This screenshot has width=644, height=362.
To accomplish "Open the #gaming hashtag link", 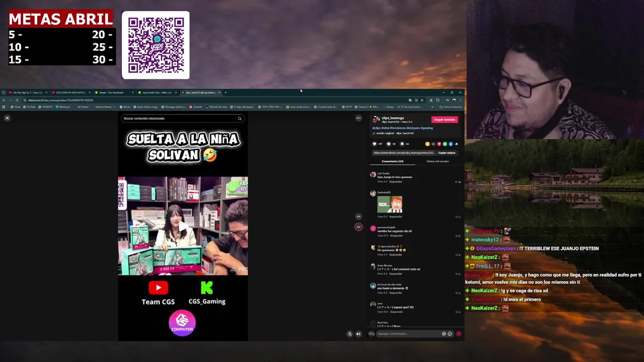I will 427,128.
